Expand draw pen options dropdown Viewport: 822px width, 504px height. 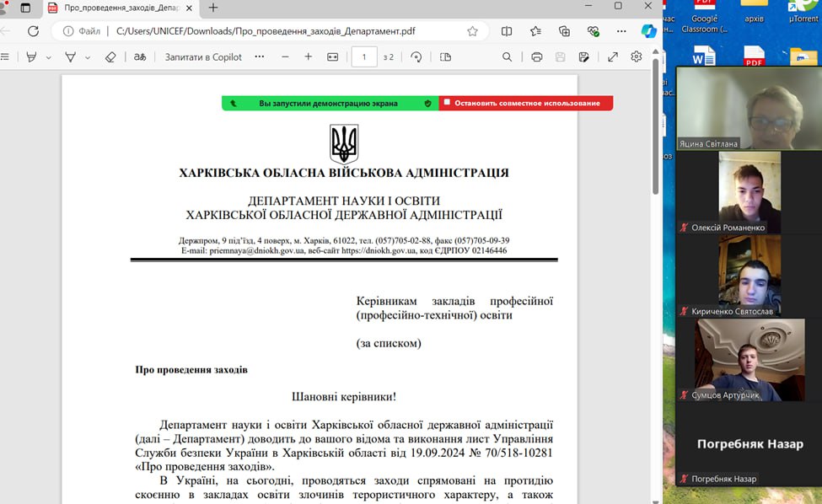(88, 57)
